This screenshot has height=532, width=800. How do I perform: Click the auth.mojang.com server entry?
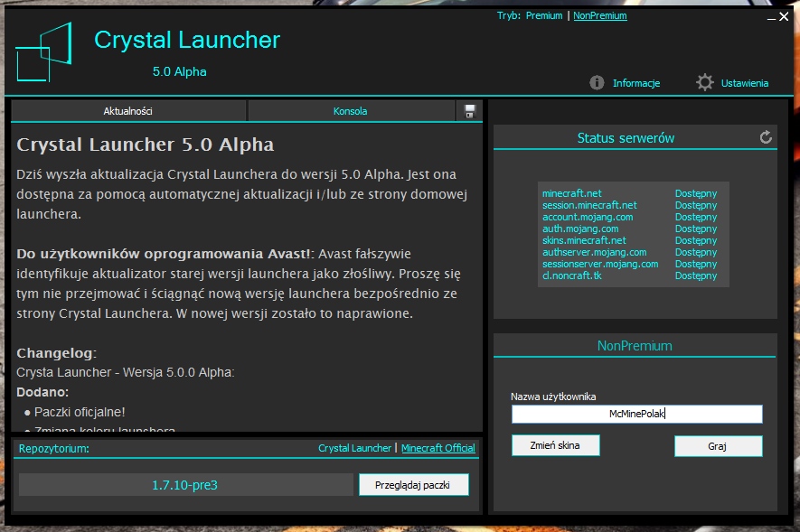[x=580, y=229]
